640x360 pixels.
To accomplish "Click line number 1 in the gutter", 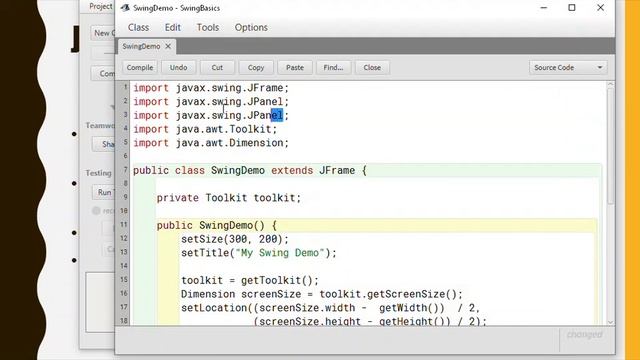I will 126,87.
